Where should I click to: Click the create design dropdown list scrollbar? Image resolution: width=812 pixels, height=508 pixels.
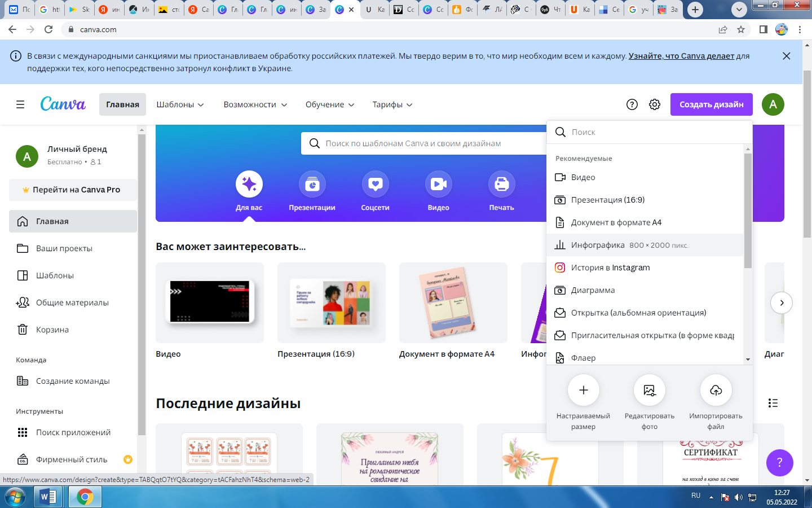(x=748, y=211)
